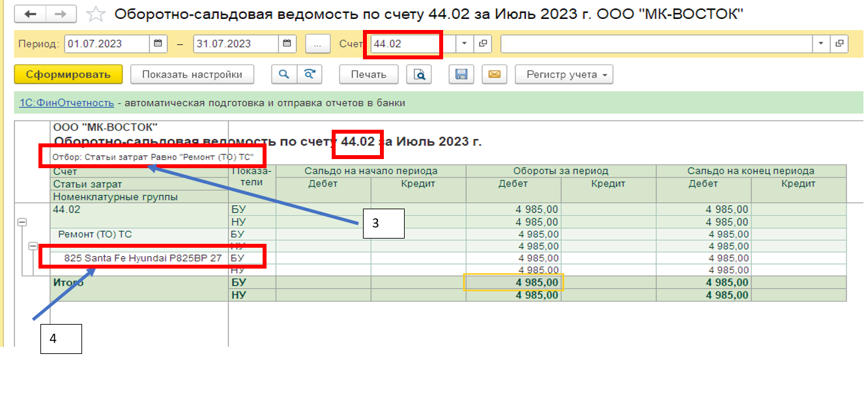Open calendar for period end date
The width and height of the screenshot is (868, 397).
pos(287,44)
